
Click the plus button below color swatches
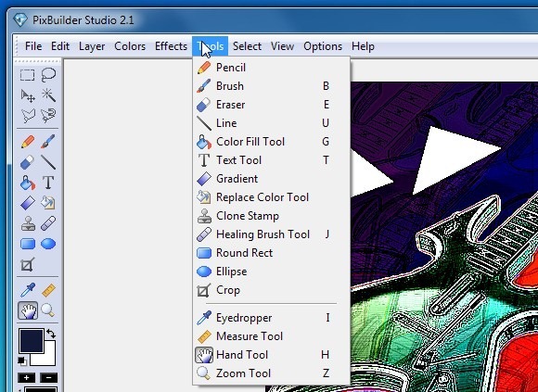[x=27, y=378]
